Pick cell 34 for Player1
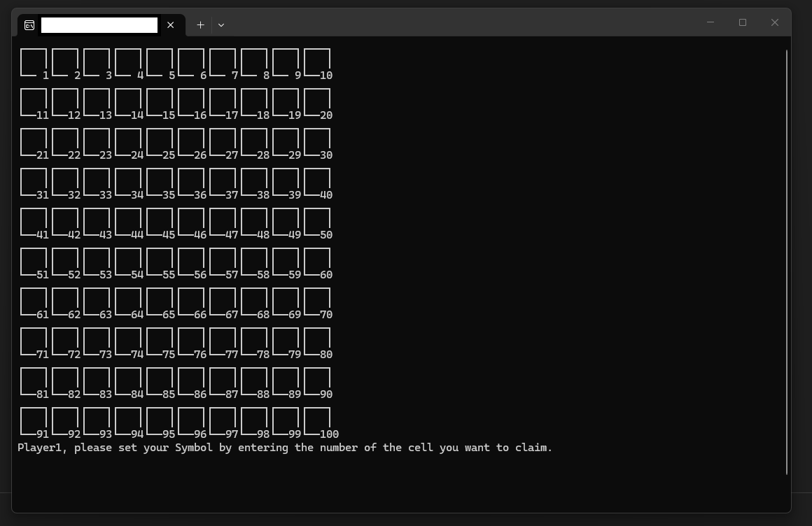Image resolution: width=812 pixels, height=526 pixels. [128, 181]
